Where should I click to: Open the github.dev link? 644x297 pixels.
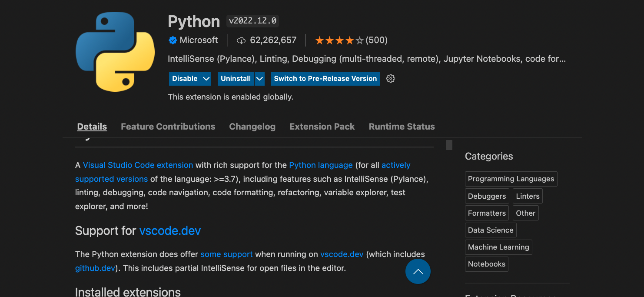pyautogui.click(x=95, y=268)
